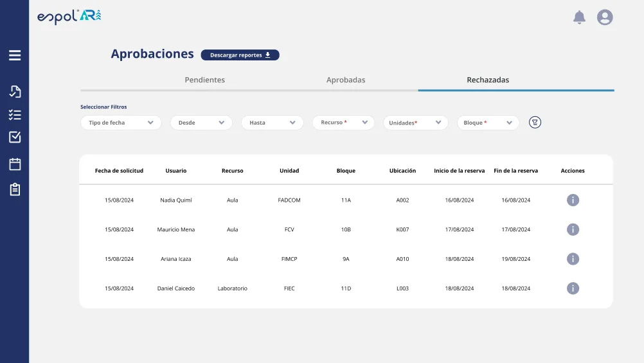Image resolution: width=644 pixels, height=363 pixels.
Task: Download reports with Descargar reportes button
Action: pos(240,55)
